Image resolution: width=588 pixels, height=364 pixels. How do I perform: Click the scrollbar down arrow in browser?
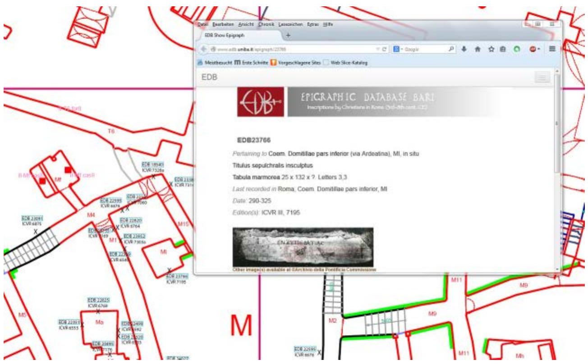tap(557, 269)
